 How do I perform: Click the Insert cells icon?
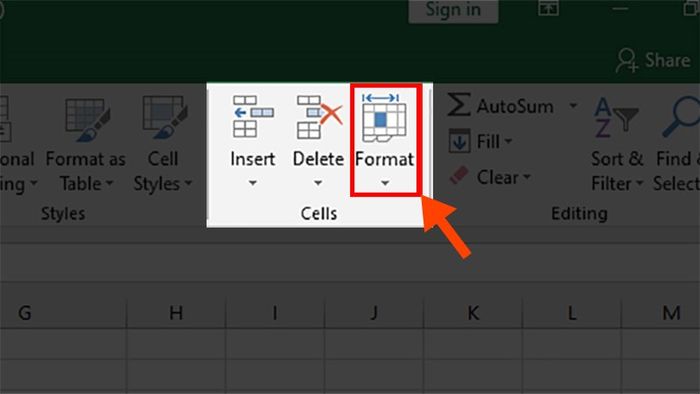point(253,116)
